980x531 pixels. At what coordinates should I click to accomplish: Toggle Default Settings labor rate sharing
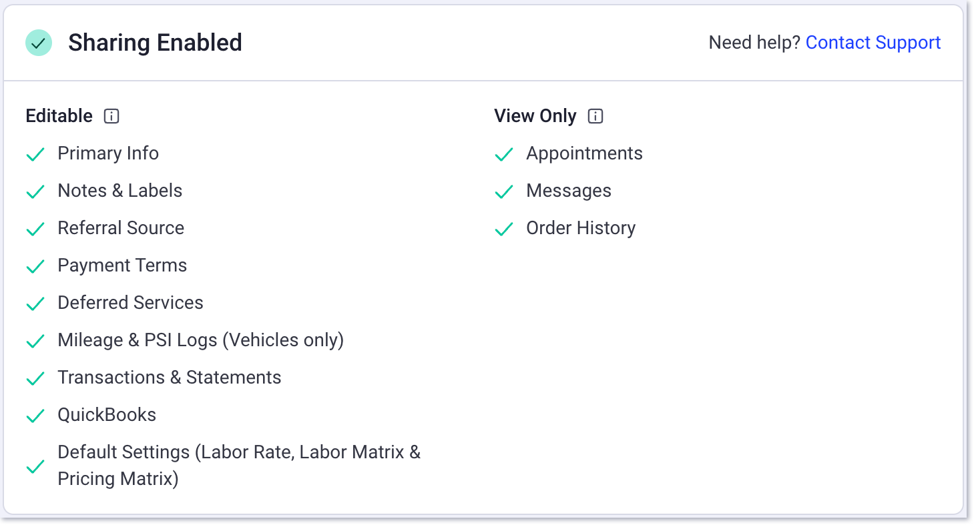[x=35, y=466]
